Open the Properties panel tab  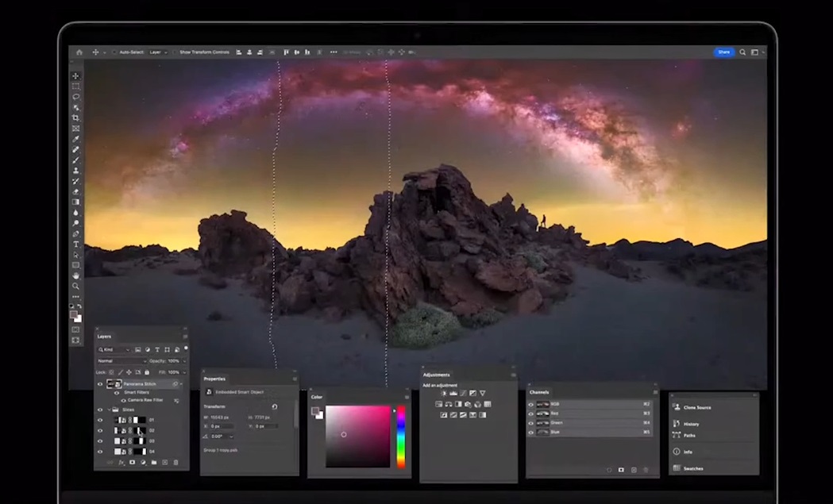click(x=214, y=379)
